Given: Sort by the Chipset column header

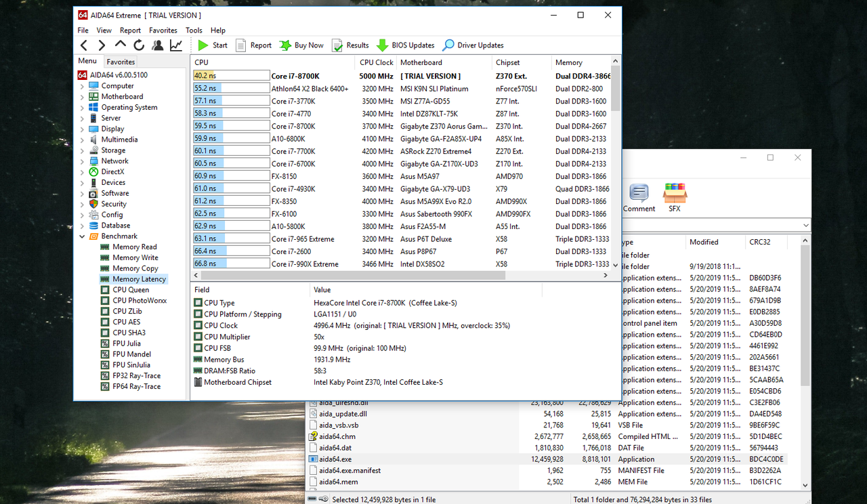Looking at the screenshot, I should (x=522, y=62).
